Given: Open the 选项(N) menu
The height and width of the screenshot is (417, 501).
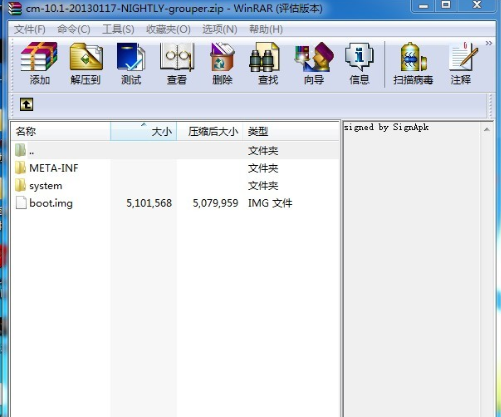Looking at the screenshot, I should tap(220, 29).
